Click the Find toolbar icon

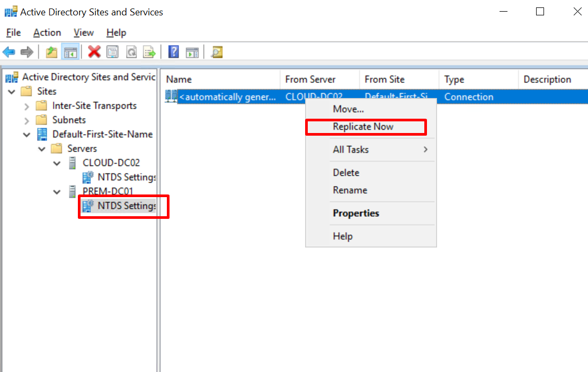217,52
